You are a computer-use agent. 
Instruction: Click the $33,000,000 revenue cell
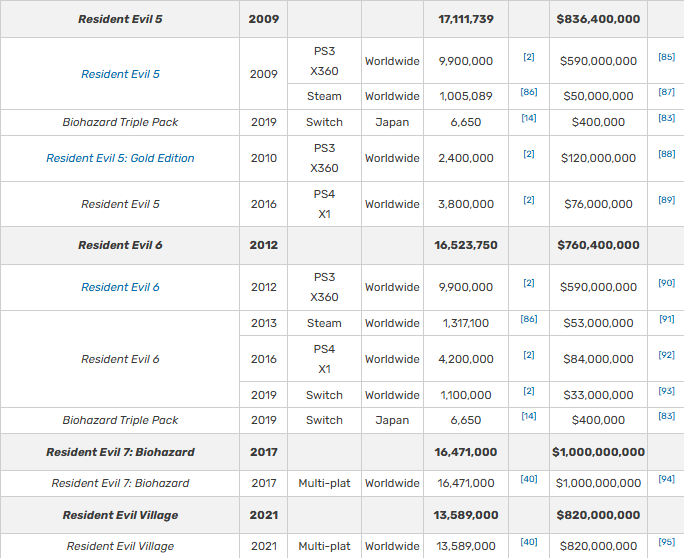[x=598, y=395]
